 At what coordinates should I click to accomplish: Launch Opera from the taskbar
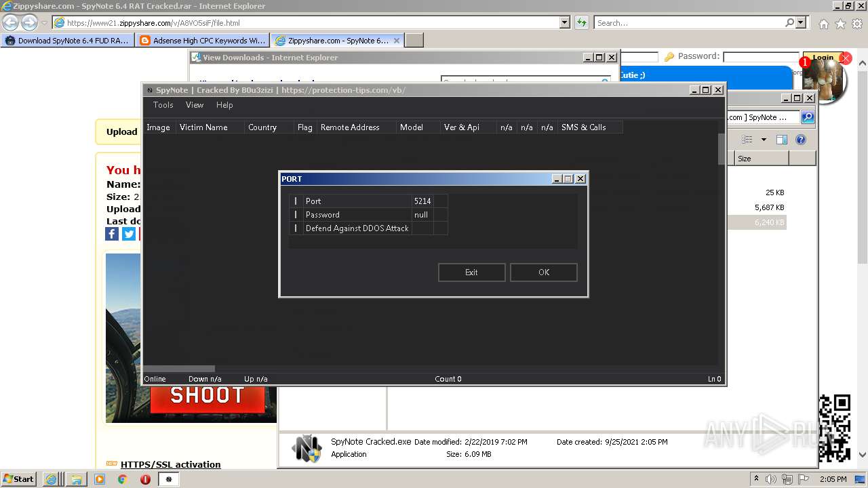tap(145, 479)
